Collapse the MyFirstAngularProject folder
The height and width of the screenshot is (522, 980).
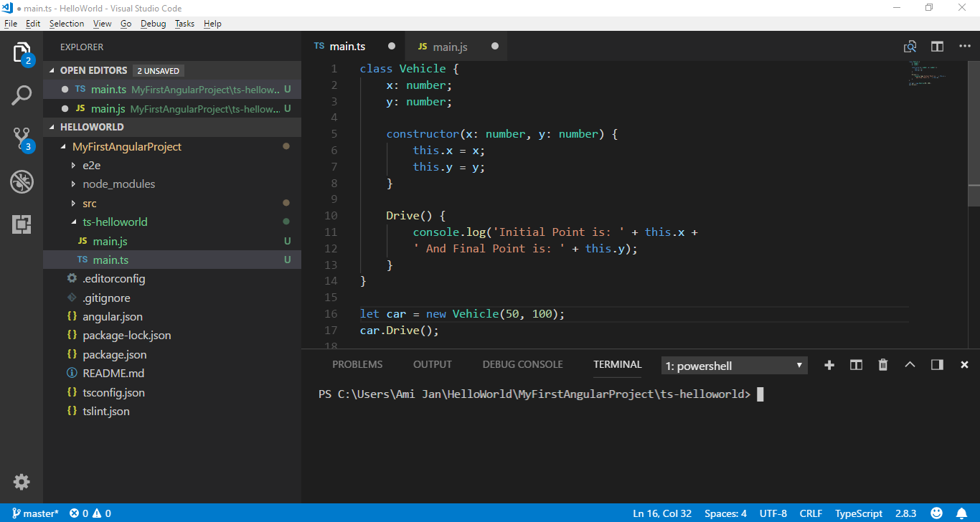click(65, 146)
